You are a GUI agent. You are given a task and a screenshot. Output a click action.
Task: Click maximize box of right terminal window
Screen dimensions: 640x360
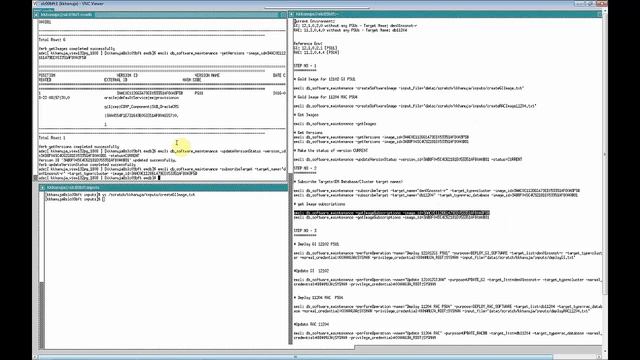tap(599, 14)
